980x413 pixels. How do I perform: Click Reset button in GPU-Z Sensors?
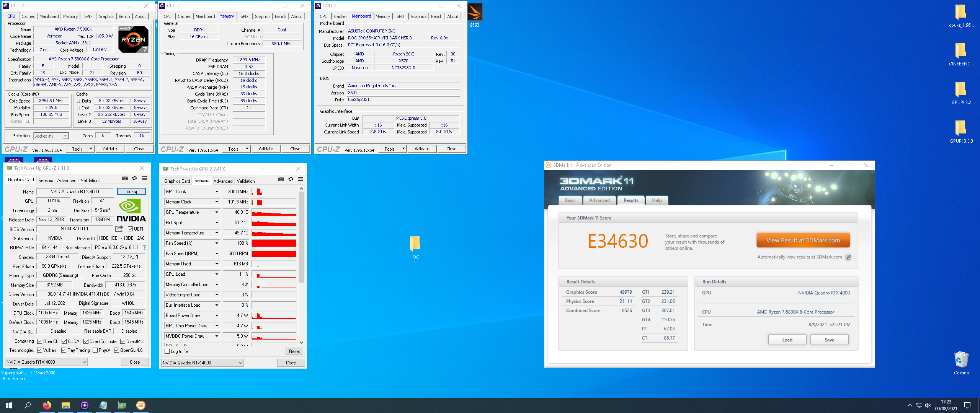[x=294, y=351]
